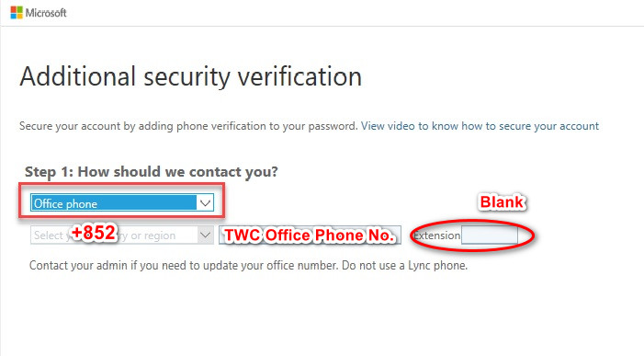Click the red 'Blank' annotation label
The width and height of the screenshot is (644, 356).
point(502,201)
